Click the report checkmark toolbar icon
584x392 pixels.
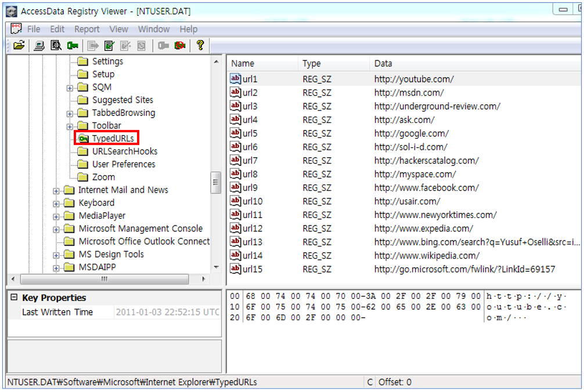click(x=109, y=45)
